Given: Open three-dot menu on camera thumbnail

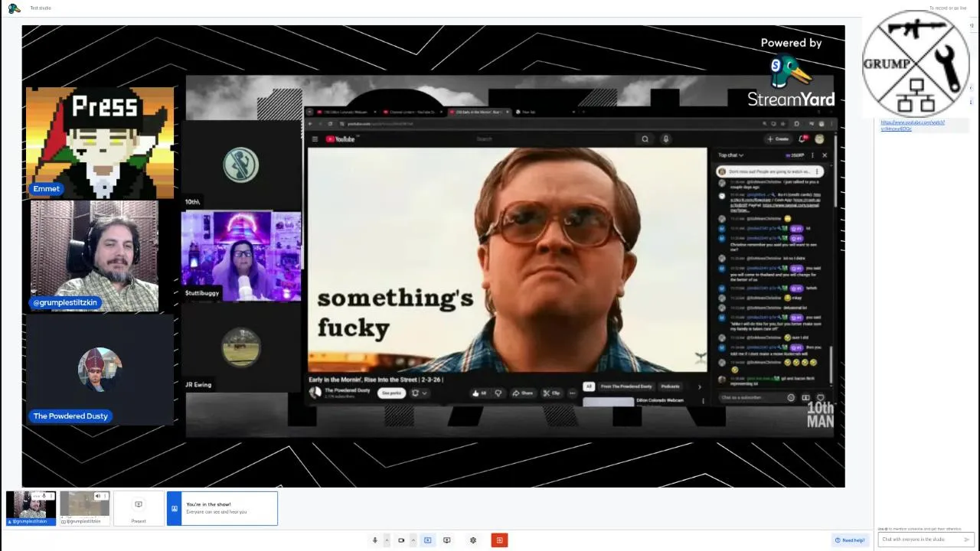Looking at the screenshot, I should tap(51, 496).
